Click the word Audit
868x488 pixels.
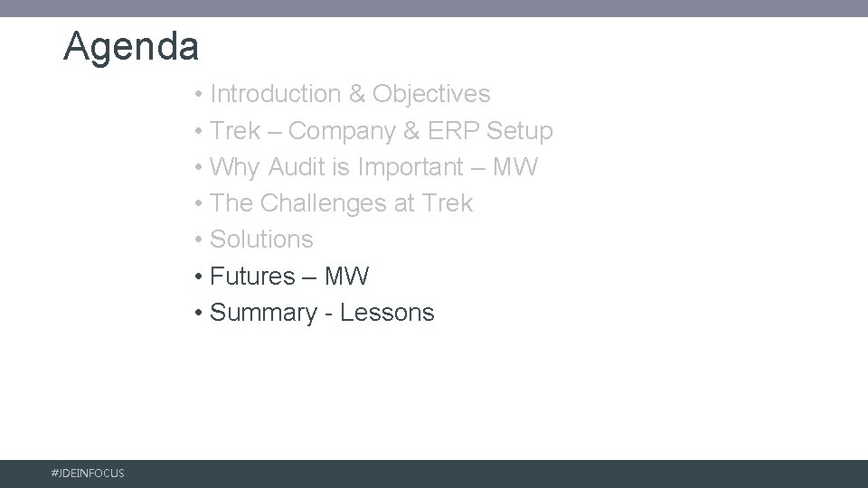pyautogui.click(x=302, y=167)
